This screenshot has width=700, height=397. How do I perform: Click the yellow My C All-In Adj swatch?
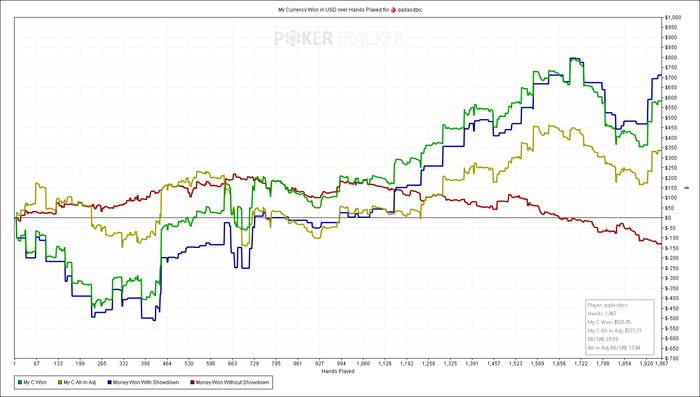59,382
